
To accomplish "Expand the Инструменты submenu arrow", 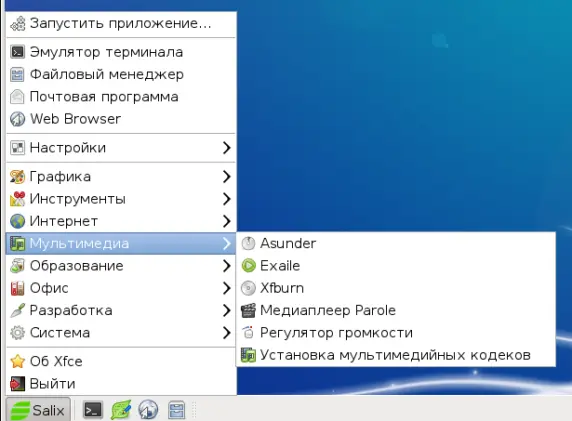I will [227, 199].
